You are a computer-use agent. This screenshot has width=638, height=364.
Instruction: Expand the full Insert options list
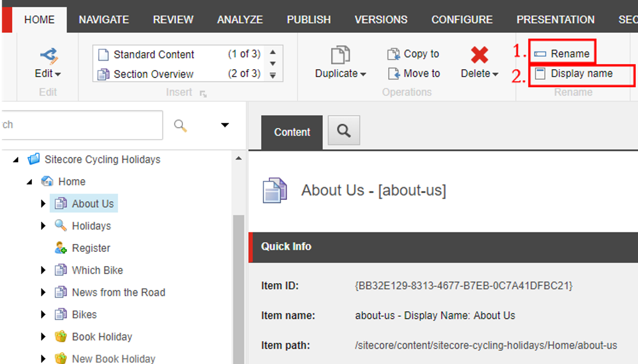pyautogui.click(x=273, y=75)
